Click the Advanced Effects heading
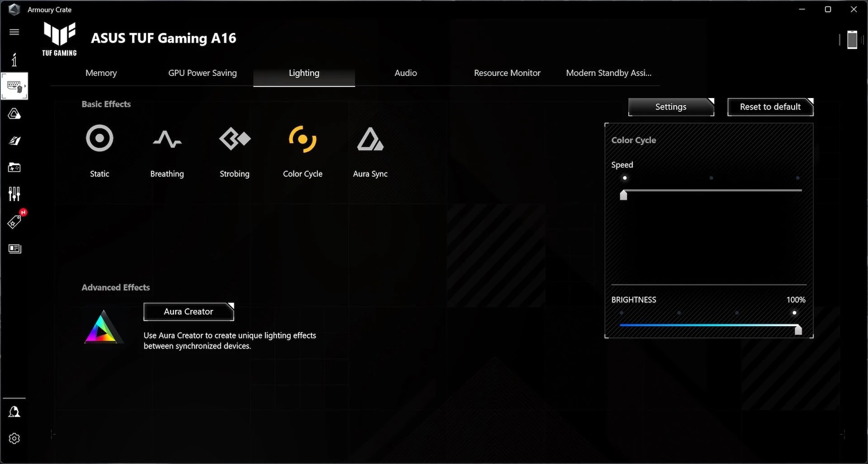 [116, 287]
